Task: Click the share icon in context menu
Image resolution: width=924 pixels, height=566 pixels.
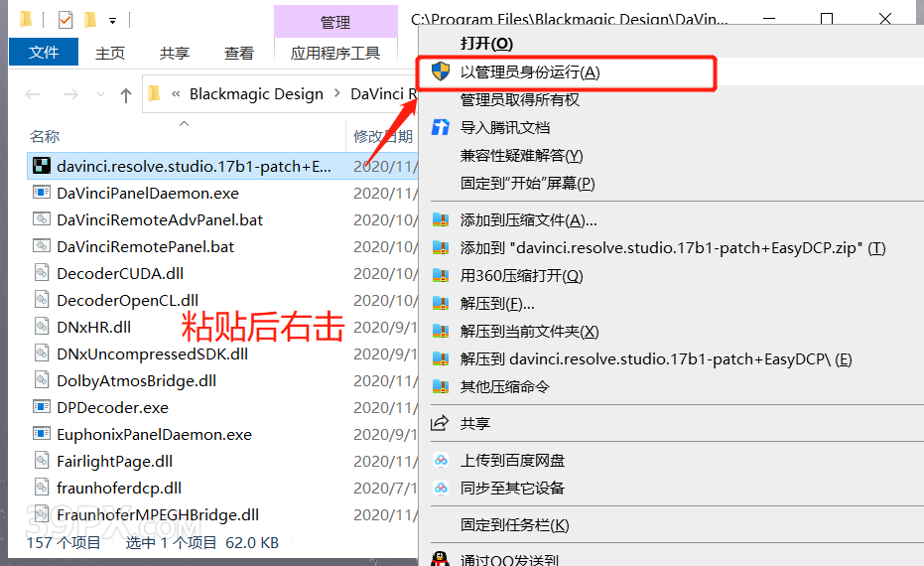Action: click(x=441, y=423)
